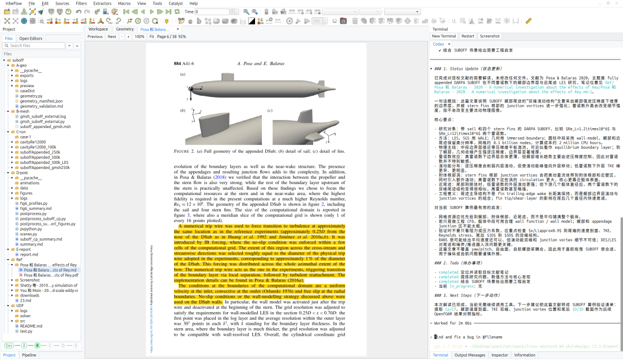623x364 pixels.
Task: Switch to the Output Messages tab
Action: [470, 355]
